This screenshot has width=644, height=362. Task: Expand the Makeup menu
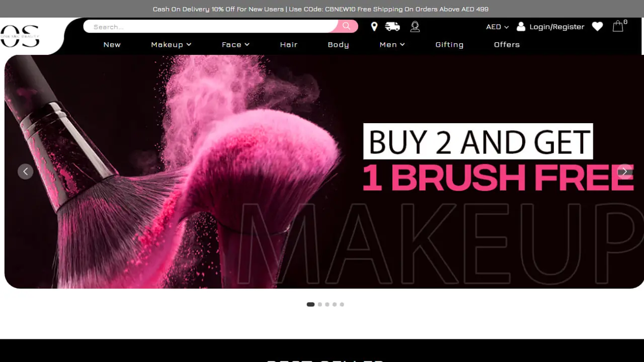pyautogui.click(x=171, y=44)
